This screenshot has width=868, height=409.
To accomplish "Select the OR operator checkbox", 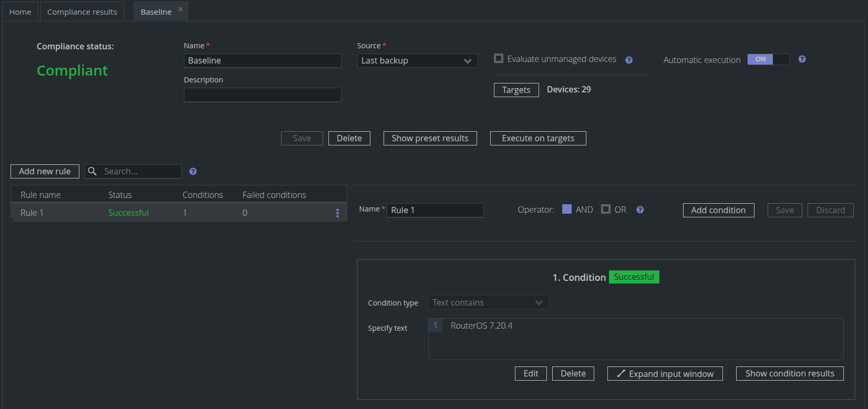I will pos(606,209).
